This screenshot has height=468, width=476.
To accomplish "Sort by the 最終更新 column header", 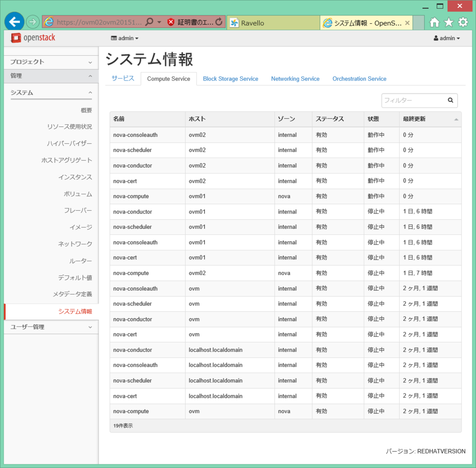I will coord(430,119).
